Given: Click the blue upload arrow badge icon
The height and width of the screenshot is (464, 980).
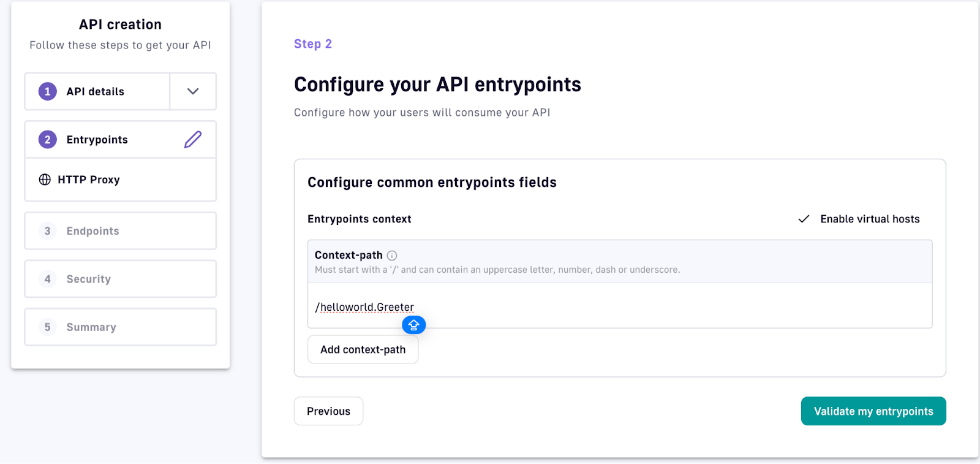Looking at the screenshot, I should tap(414, 325).
